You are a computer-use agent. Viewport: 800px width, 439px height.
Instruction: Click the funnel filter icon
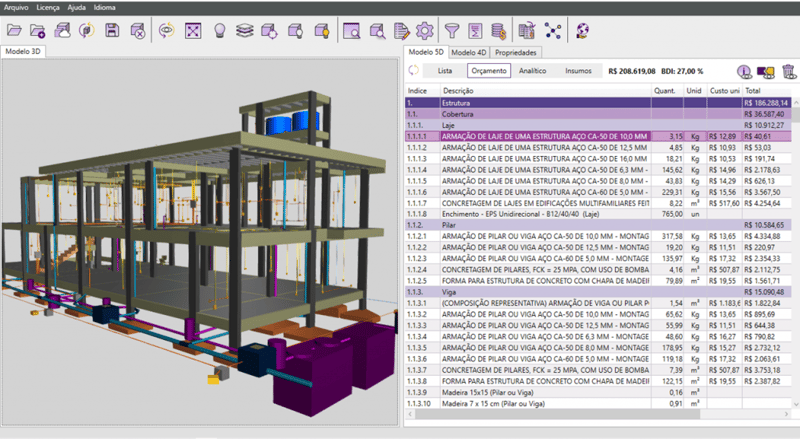pos(452,31)
